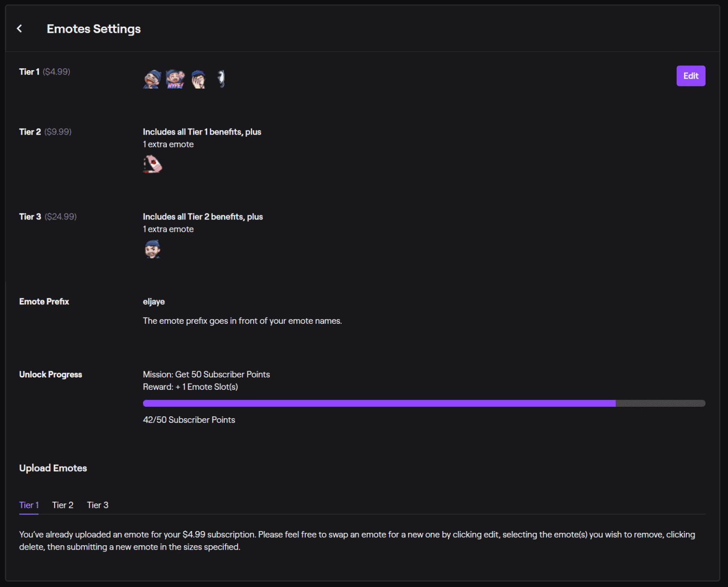Click the eljaye emote prefix value
This screenshot has height=587, width=728.
click(154, 302)
